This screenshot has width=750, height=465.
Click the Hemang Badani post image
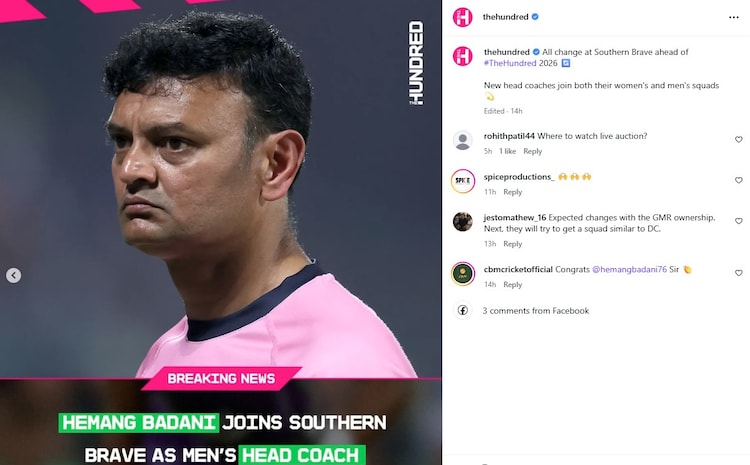221,232
